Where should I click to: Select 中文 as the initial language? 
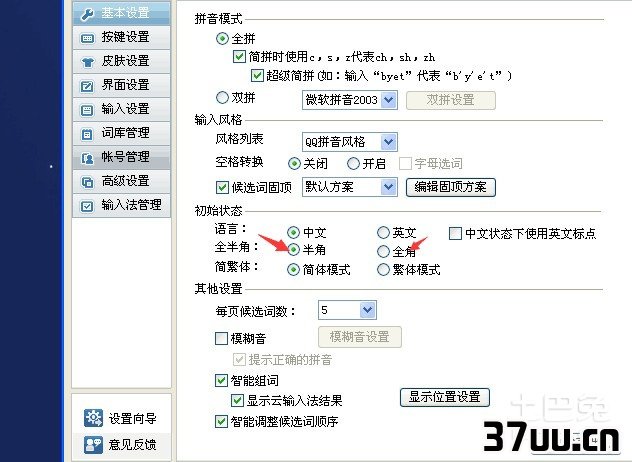coord(293,233)
